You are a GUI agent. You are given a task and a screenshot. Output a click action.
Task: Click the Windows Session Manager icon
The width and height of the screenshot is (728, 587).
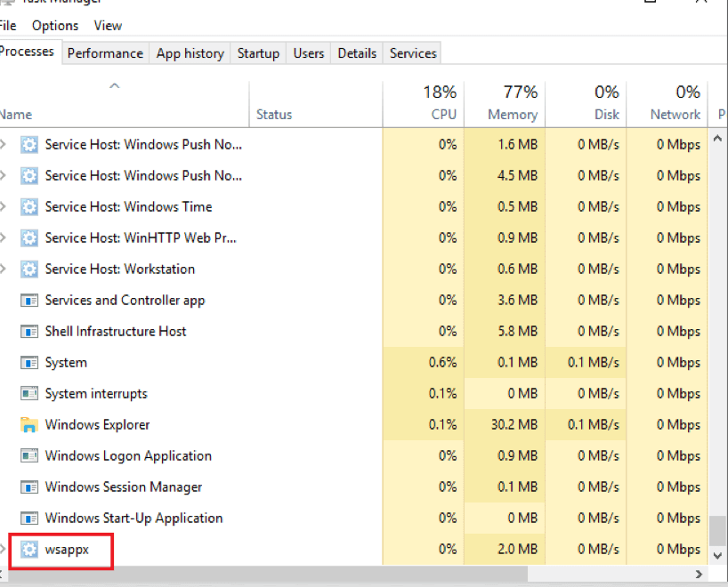pyautogui.click(x=29, y=487)
